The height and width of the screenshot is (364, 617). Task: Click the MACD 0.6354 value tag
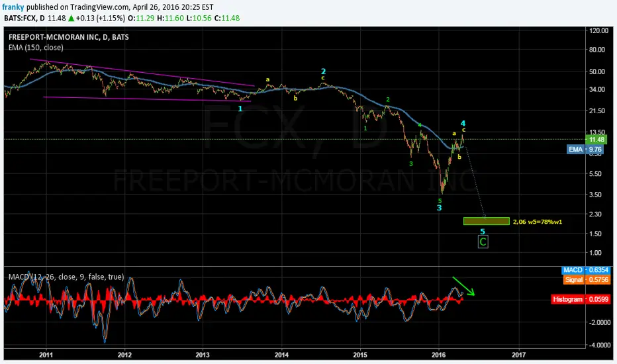coord(587,270)
